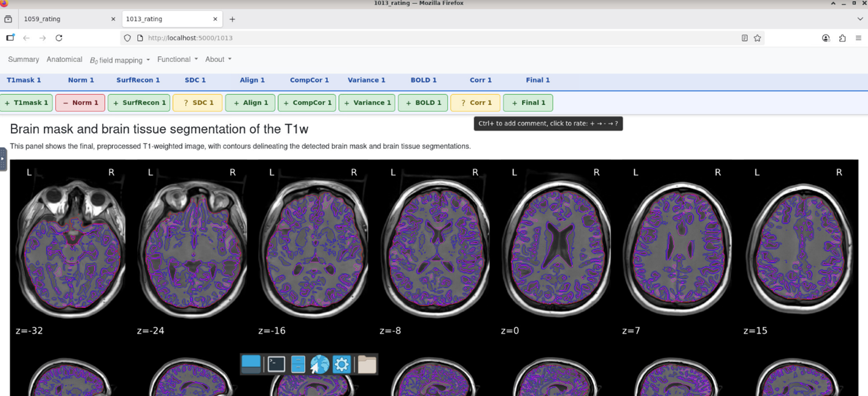Open the Anatomical section in the navbar

(x=64, y=59)
